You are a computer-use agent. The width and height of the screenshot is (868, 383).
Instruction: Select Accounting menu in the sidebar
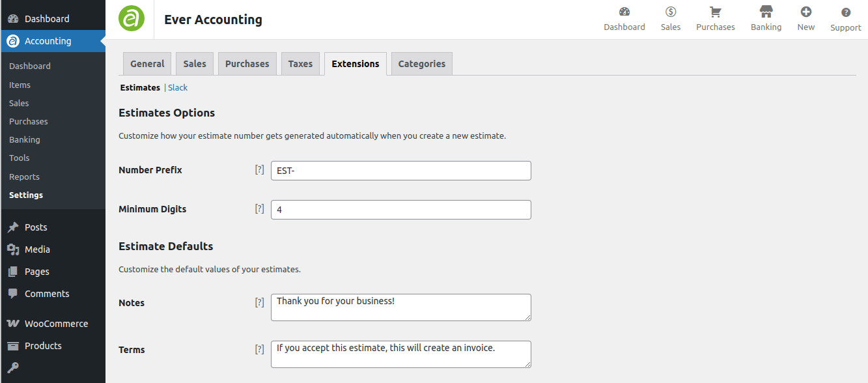coord(53,41)
